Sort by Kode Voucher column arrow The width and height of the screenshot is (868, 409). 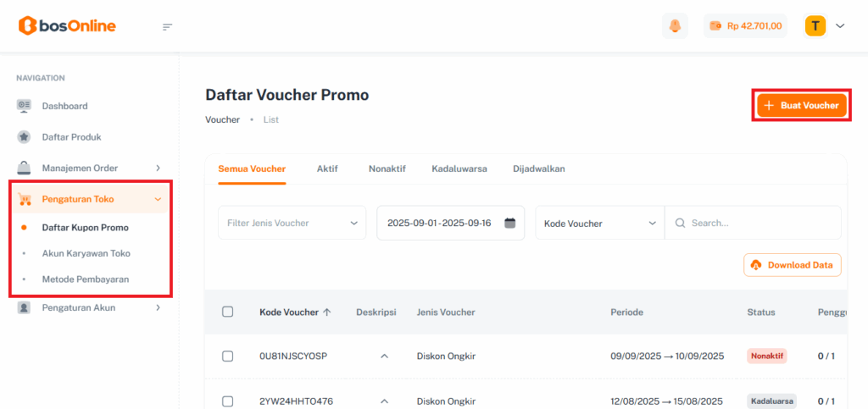pos(327,312)
